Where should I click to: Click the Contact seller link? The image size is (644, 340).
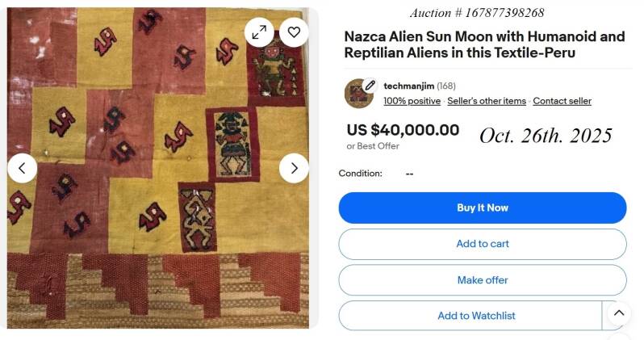click(x=562, y=101)
